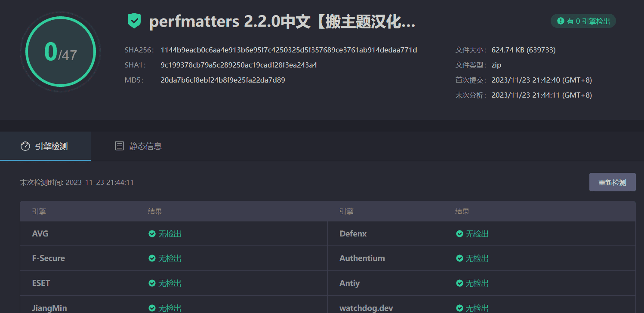Viewport: 644px width, 313px height.
Task: Click the watchdog.dev engine name
Action: pos(366,308)
